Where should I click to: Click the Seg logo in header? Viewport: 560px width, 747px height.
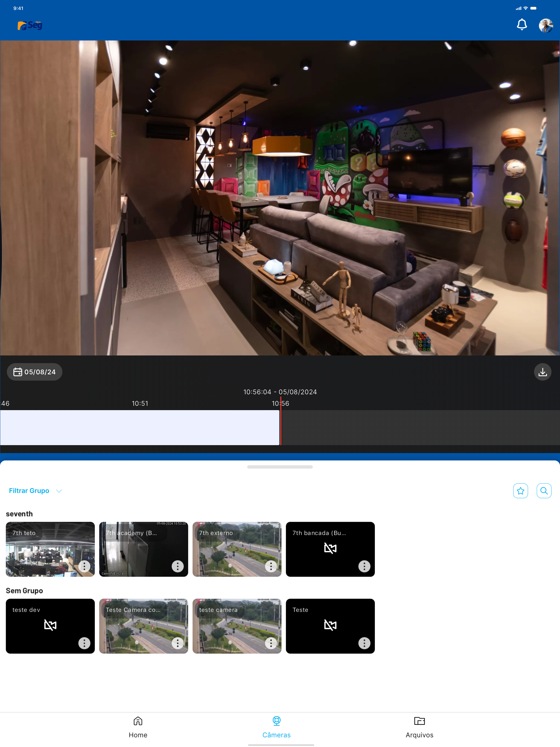click(x=30, y=25)
